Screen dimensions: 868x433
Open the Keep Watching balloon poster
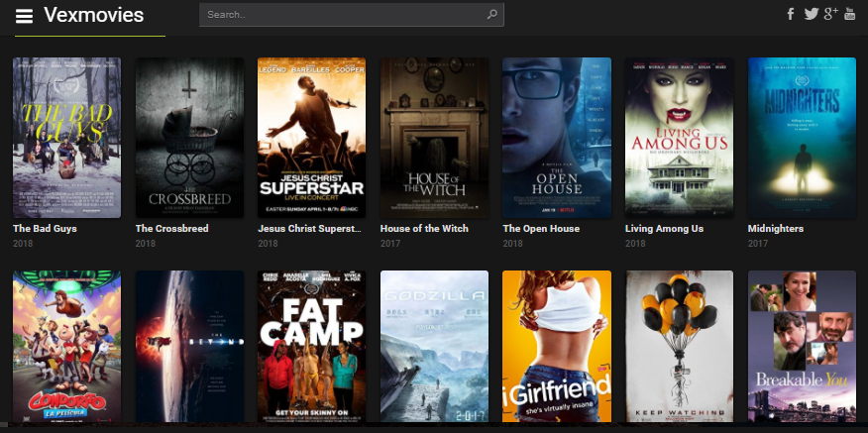click(679, 347)
